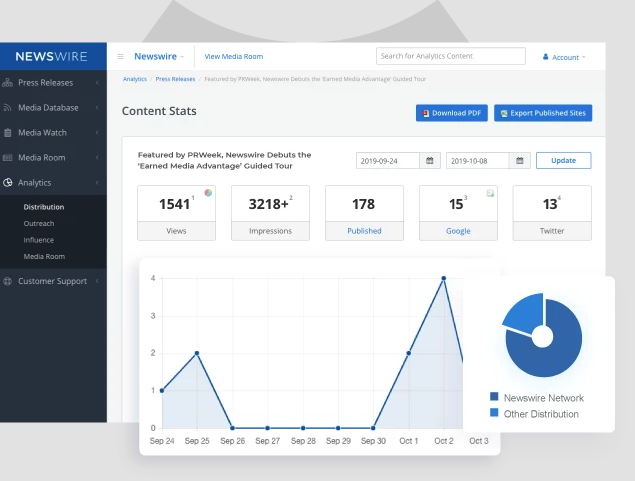
Task: Click the Sep 25 data point on chart
Action: point(197,353)
